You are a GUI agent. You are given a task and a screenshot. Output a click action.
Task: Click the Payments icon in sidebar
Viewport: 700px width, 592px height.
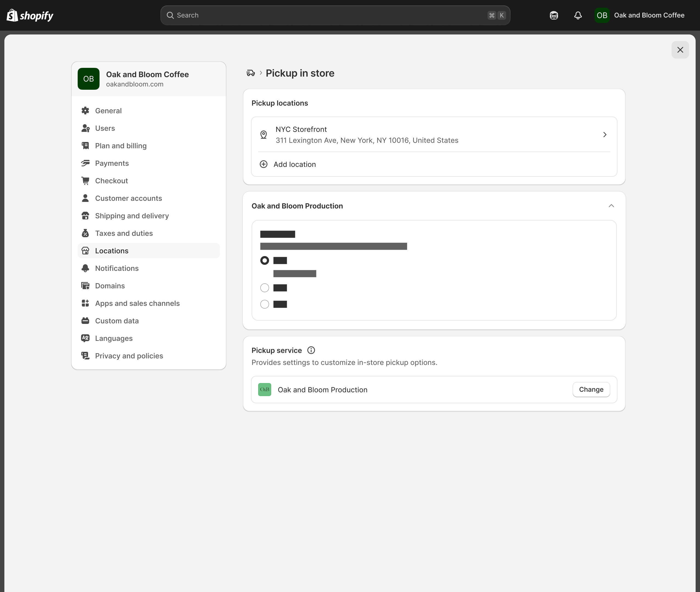pyautogui.click(x=85, y=163)
